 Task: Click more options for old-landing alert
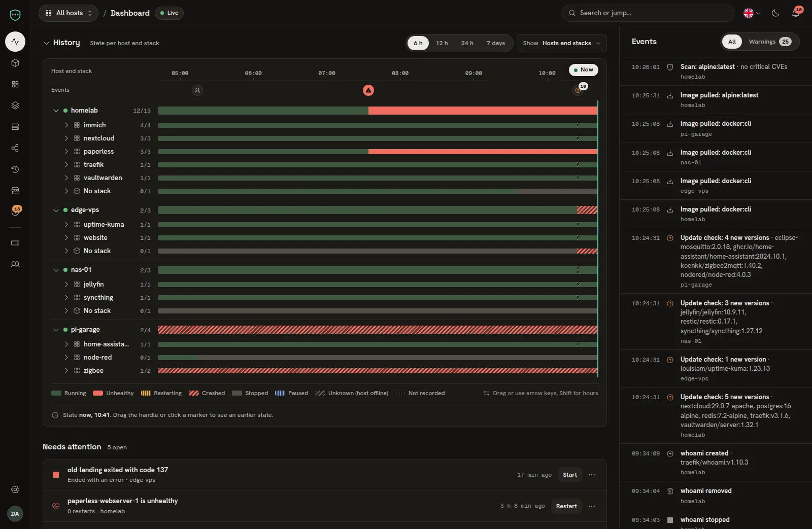pyautogui.click(x=592, y=475)
